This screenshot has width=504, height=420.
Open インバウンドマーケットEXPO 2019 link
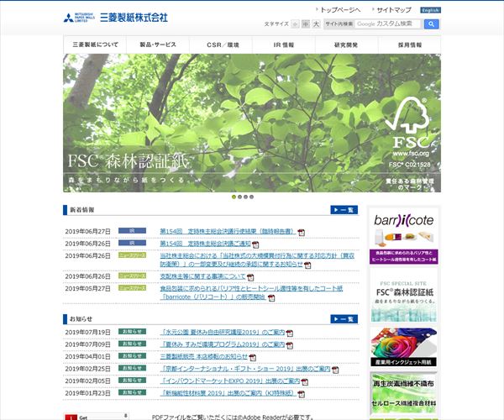[x=230, y=381]
